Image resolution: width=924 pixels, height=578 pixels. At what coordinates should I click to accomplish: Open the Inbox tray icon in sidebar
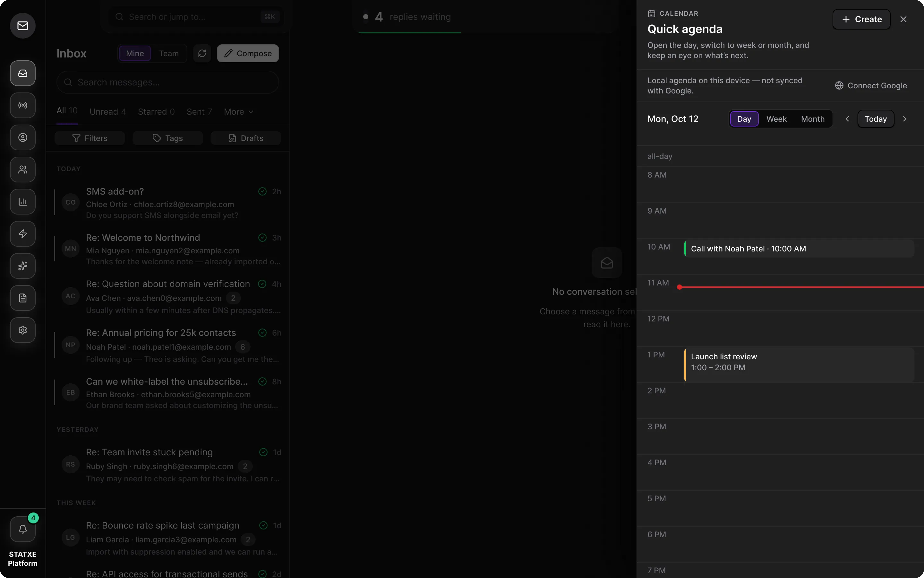pos(23,73)
